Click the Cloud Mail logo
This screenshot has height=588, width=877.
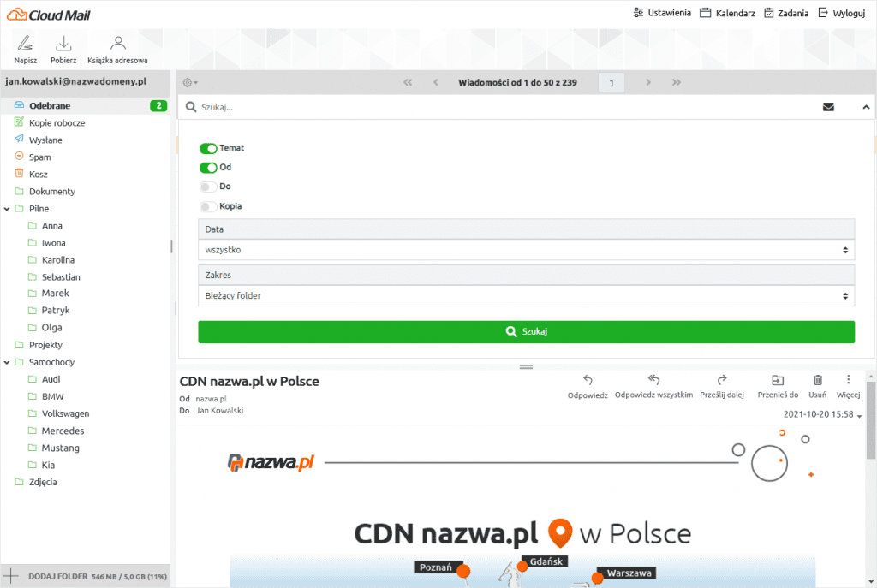pos(48,15)
